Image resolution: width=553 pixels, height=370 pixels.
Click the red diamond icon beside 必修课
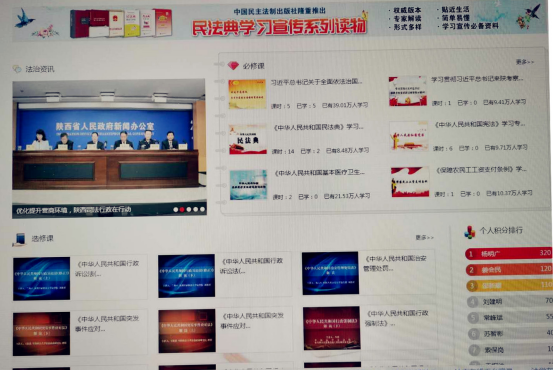point(233,65)
